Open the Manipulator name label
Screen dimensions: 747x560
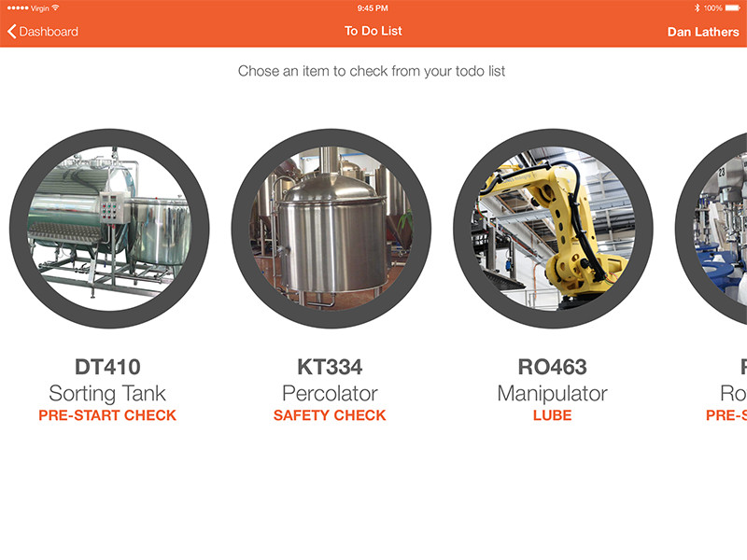point(552,394)
